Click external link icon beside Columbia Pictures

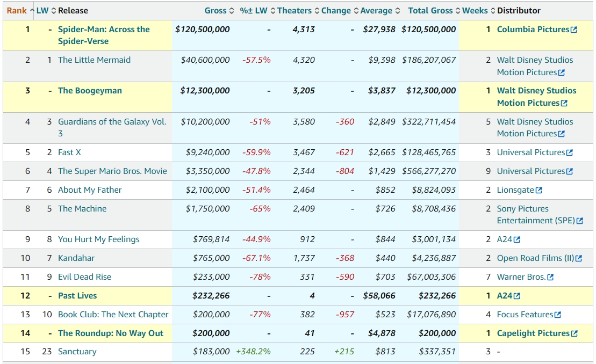[x=574, y=30]
